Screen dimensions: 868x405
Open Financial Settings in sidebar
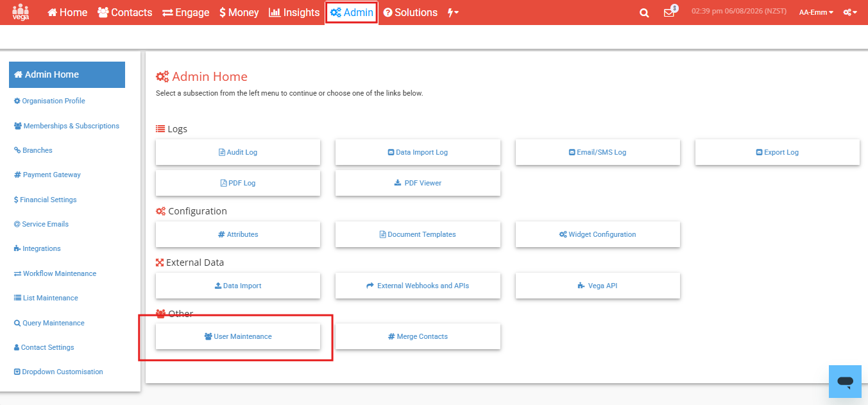(x=46, y=200)
